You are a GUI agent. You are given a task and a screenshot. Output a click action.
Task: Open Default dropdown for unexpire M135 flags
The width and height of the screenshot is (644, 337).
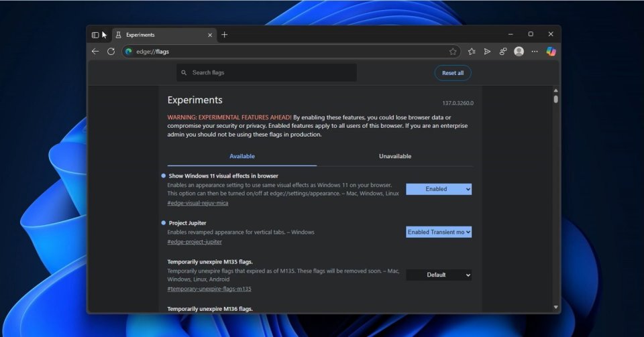(439, 275)
